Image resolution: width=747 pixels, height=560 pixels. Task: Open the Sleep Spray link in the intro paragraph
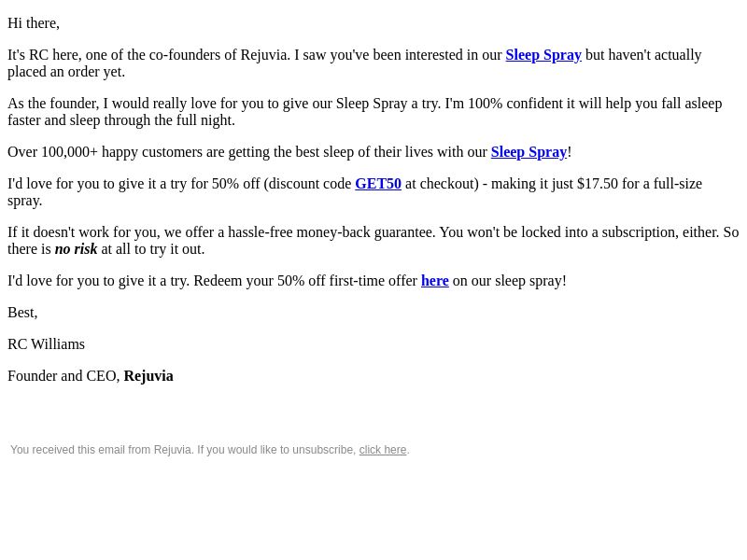pyautogui.click(x=543, y=55)
